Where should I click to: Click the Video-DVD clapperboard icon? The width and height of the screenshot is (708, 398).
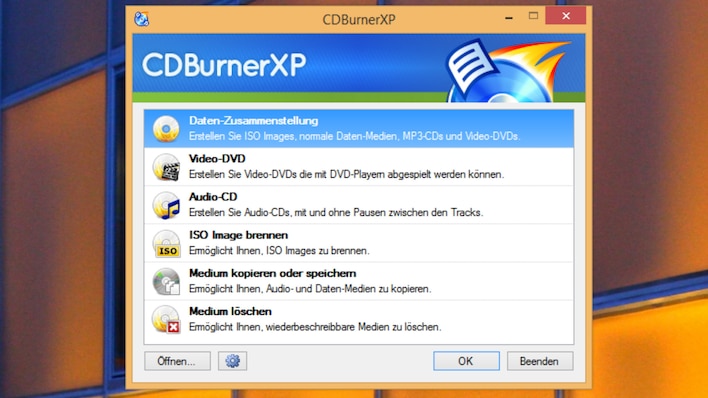(166, 167)
